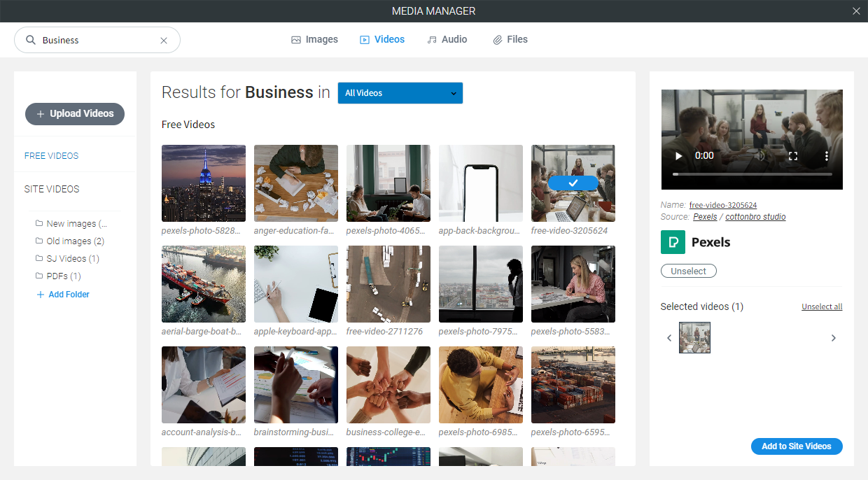The image size is (868, 480).
Task: Select the pexels-photo-7975 window silhouette video
Action: 481,284
